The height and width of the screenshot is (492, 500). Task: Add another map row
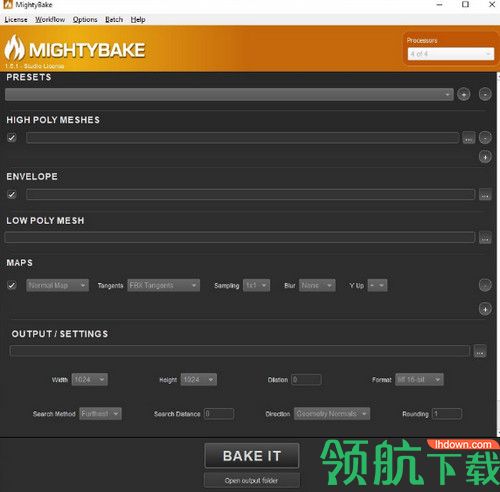pyautogui.click(x=485, y=309)
